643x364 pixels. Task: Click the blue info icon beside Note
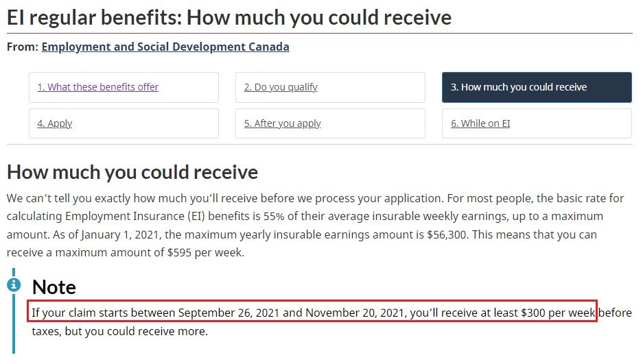click(x=14, y=284)
